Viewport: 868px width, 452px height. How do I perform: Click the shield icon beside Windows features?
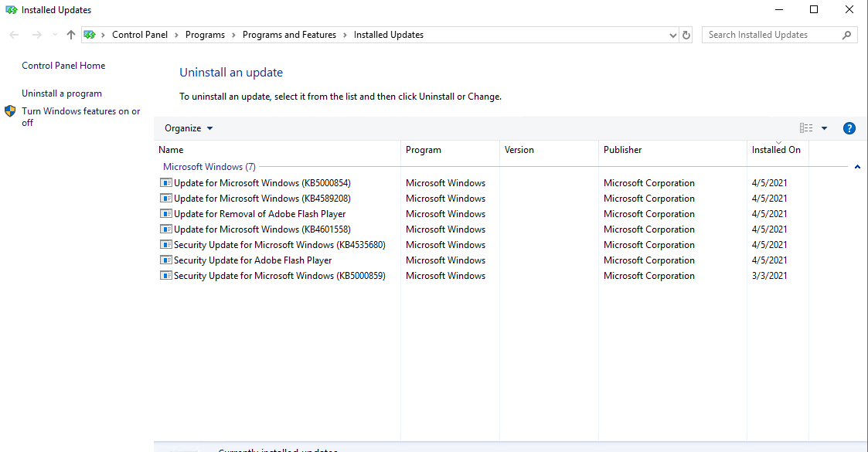pos(10,111)
